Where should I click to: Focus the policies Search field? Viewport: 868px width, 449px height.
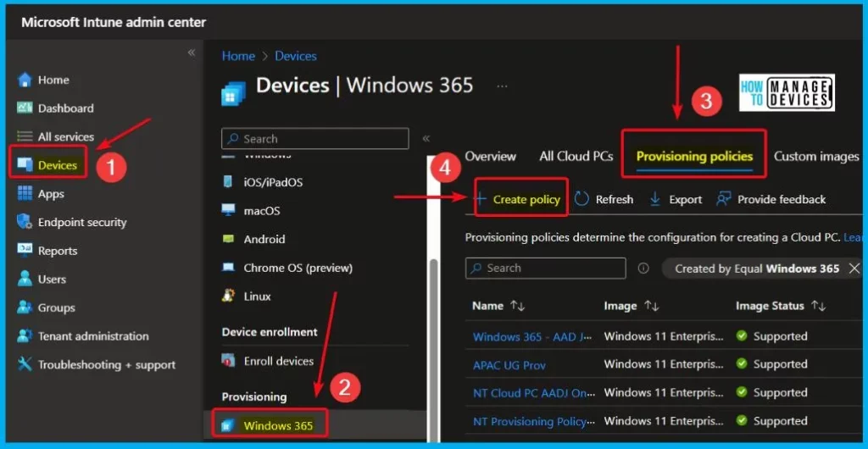point(545,269)
